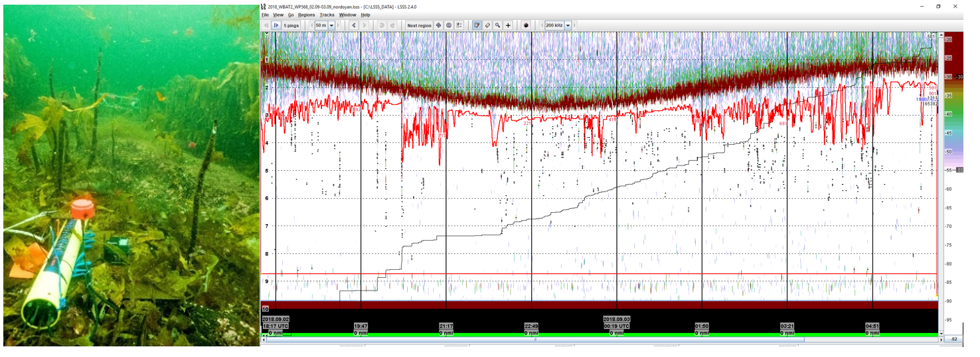Click the back navigation arrow icon
The width and height of the screenshot is (980, 357).
(353, 25)
